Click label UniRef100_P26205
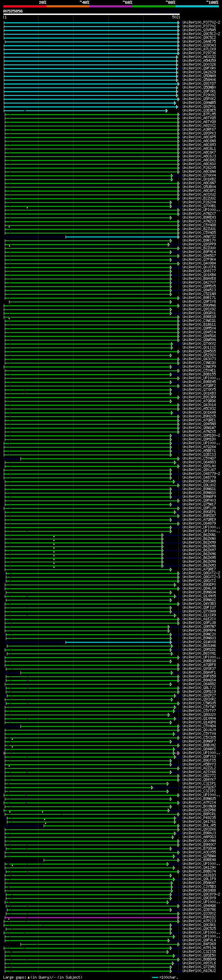 coord(199,168)
